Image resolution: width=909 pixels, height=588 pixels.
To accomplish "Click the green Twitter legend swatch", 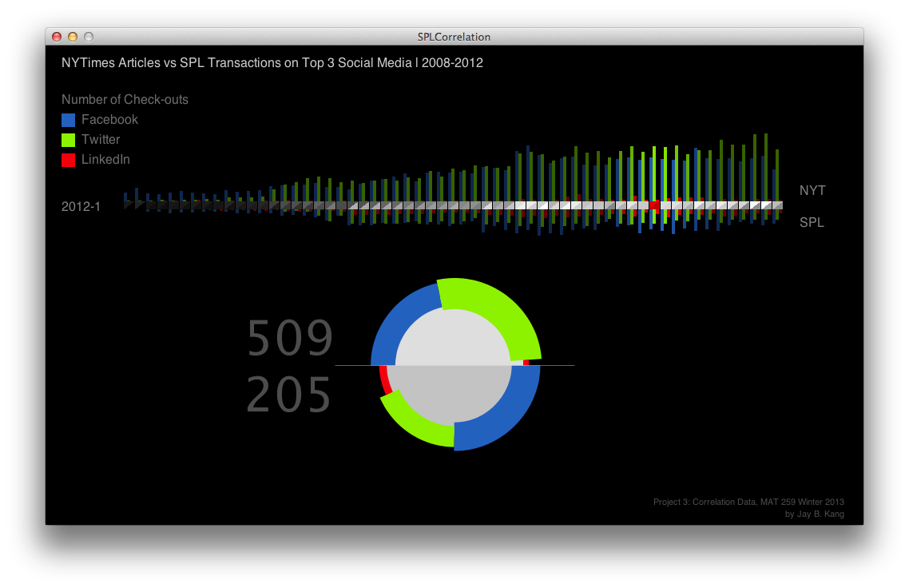I will (x=69, y=140).
